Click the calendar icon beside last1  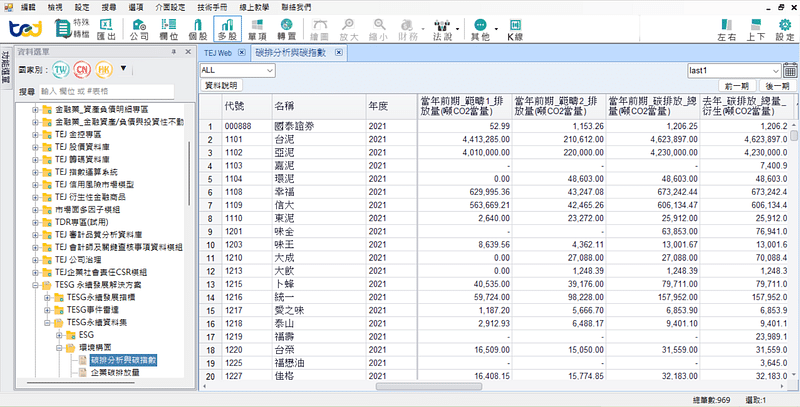click(791, 71)
